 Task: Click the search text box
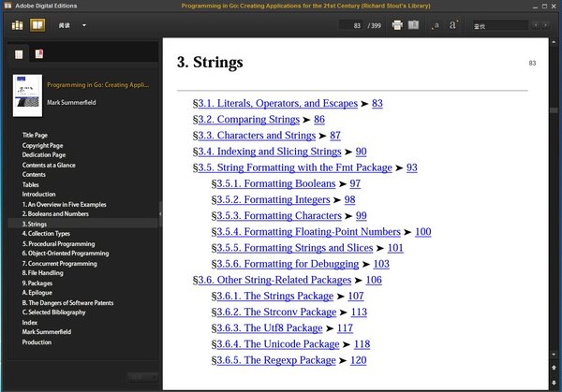[x=496, y=25]
